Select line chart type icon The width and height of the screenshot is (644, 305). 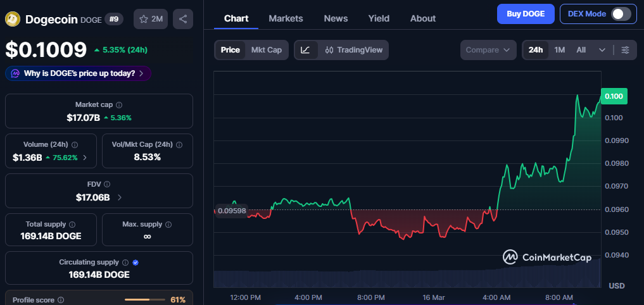point(305,50)
